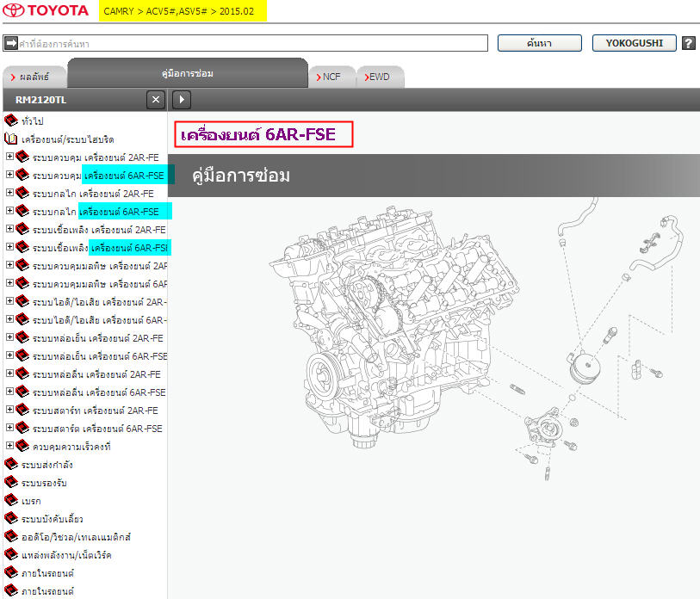Click book icon for ออดิโอ/วิชวล/เทเลแมติกส์

10,536
